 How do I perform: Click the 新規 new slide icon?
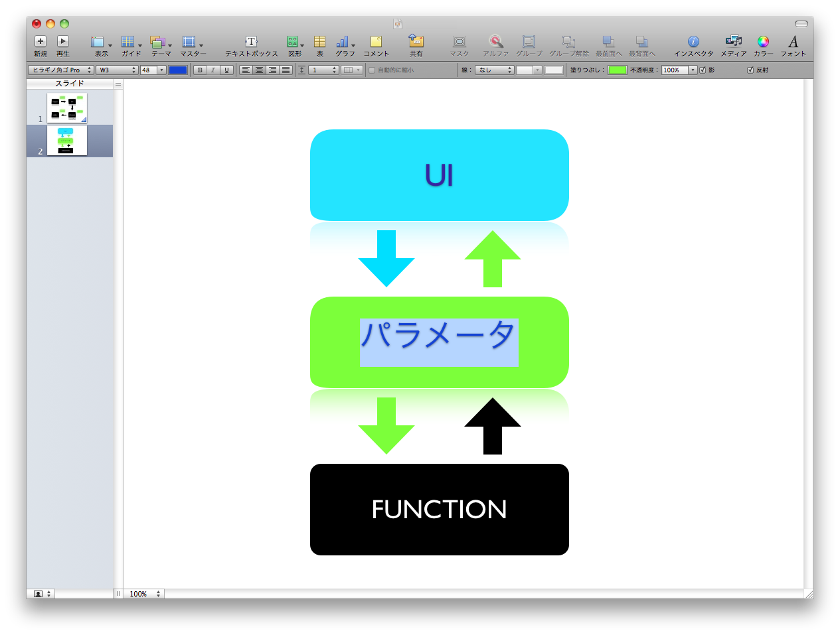(40, 41)
